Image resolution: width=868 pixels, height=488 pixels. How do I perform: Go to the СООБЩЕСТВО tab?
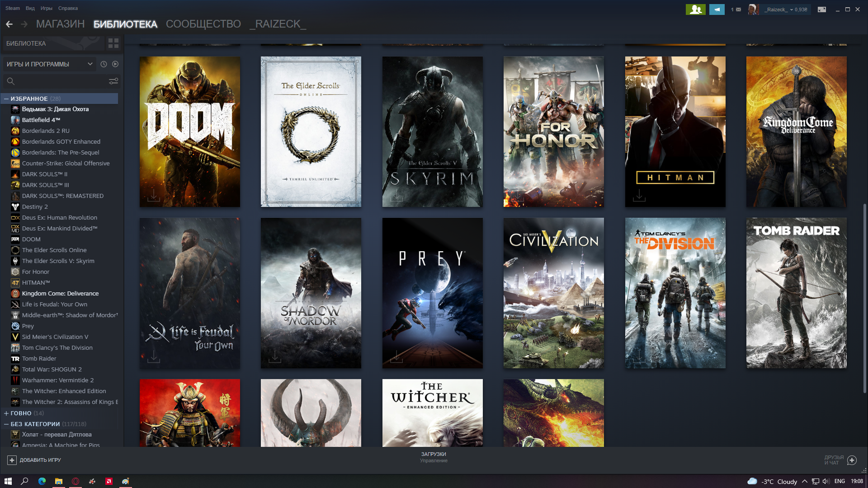point(203,24)
